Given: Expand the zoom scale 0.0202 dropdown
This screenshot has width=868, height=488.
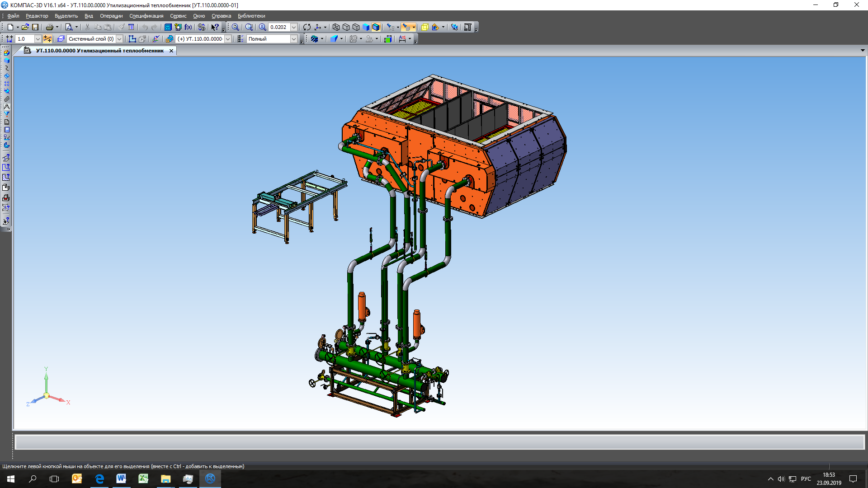Looking at the screenshot, I should 294,27.
